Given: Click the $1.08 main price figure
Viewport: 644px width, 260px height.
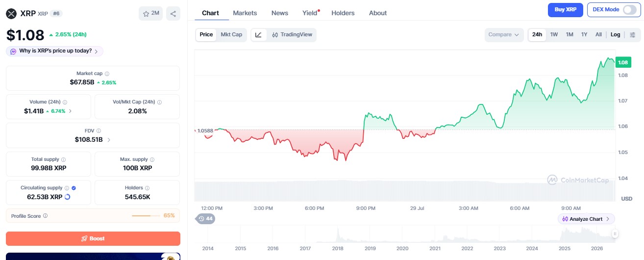Looking at the screenshot, I should pos(25,35).
